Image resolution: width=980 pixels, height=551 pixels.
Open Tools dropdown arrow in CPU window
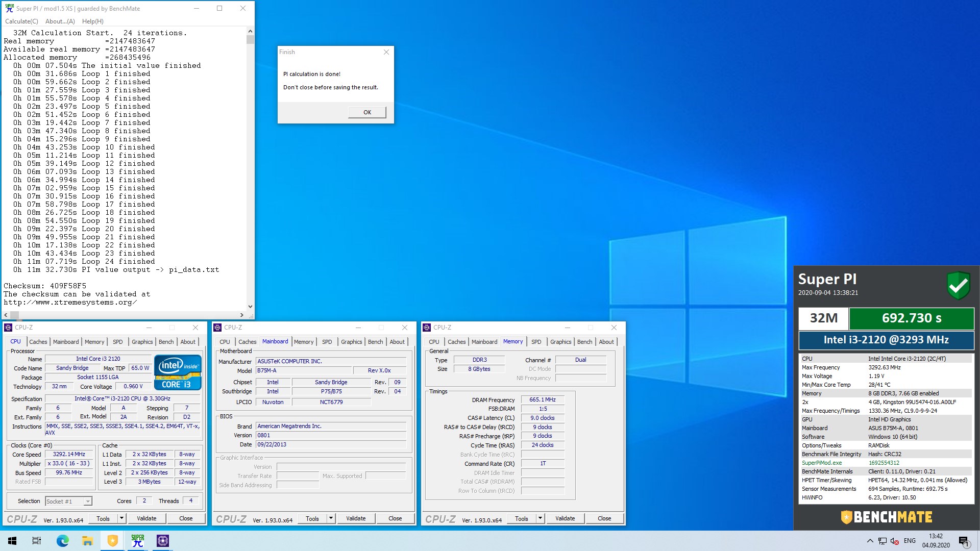pyautogui.click(x=121, y=518)
